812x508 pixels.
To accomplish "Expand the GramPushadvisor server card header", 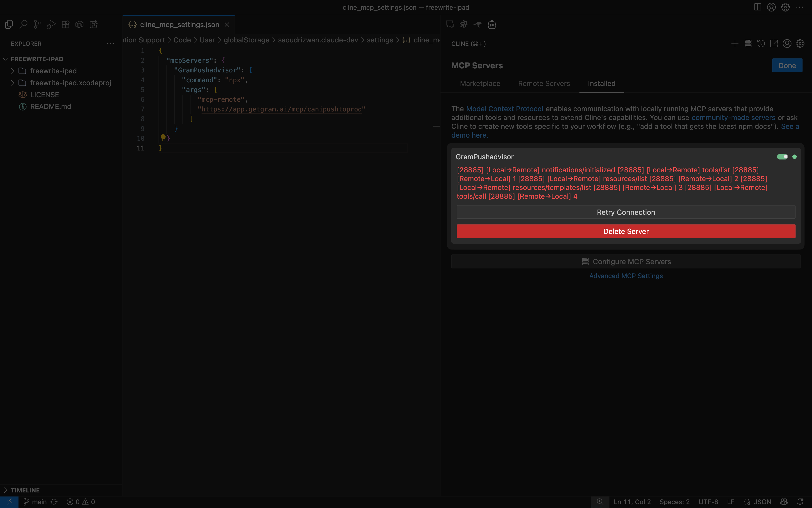I will point(626,157).
